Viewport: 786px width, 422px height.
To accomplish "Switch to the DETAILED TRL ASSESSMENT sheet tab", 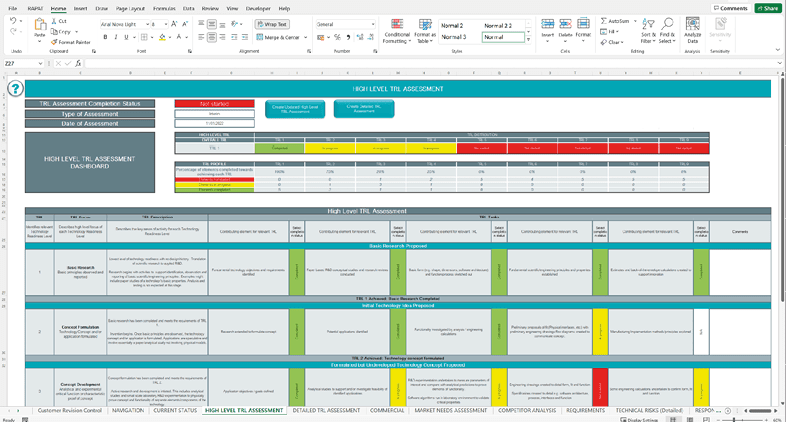I will click(325, 410).
